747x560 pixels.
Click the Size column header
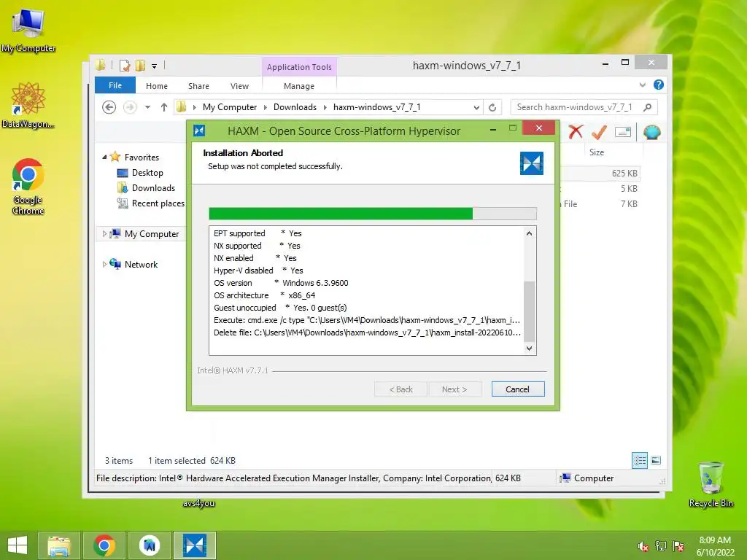tap(597, 152)
